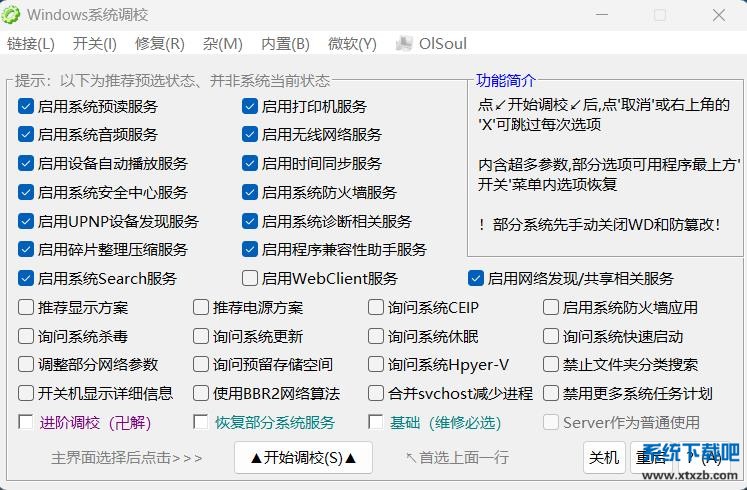Viewport: 747px width, 490px height.
Task: Uncheck 启用系统Search服务 checkbox
Action: (26, 278)
